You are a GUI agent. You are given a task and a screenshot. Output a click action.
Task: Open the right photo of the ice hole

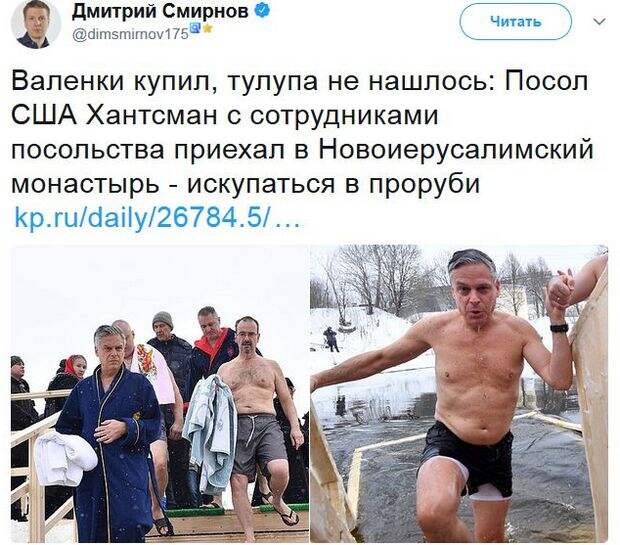(x=459, y=394)
